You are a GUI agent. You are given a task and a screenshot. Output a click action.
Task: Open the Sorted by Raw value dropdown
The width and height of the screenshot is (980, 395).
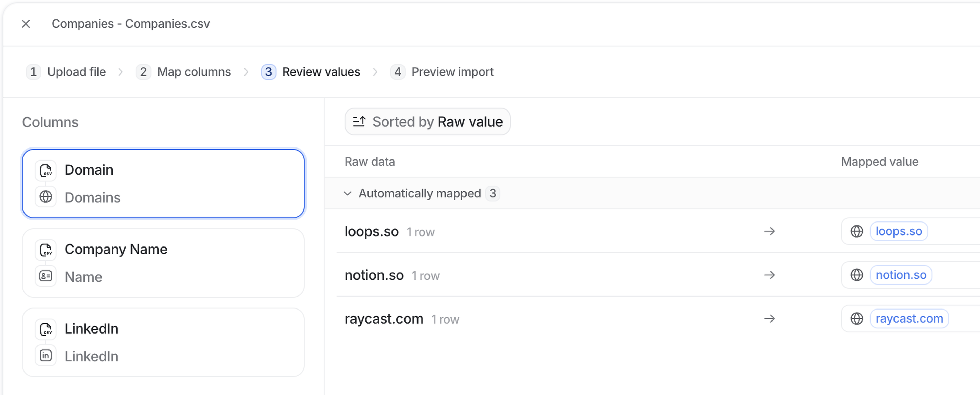pos(427,122)
